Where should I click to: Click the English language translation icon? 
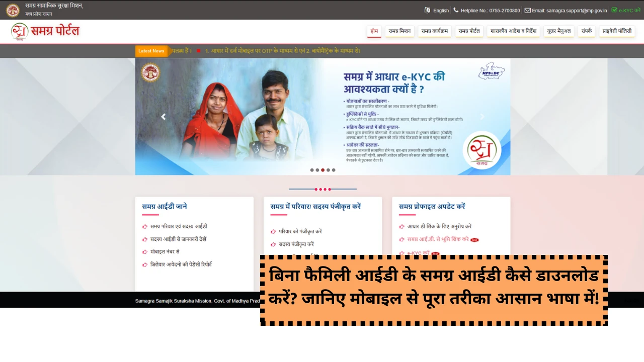428,10
